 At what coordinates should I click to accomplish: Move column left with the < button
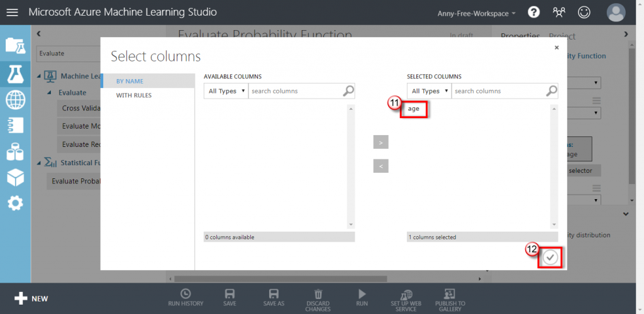click(x=380, y=166)
